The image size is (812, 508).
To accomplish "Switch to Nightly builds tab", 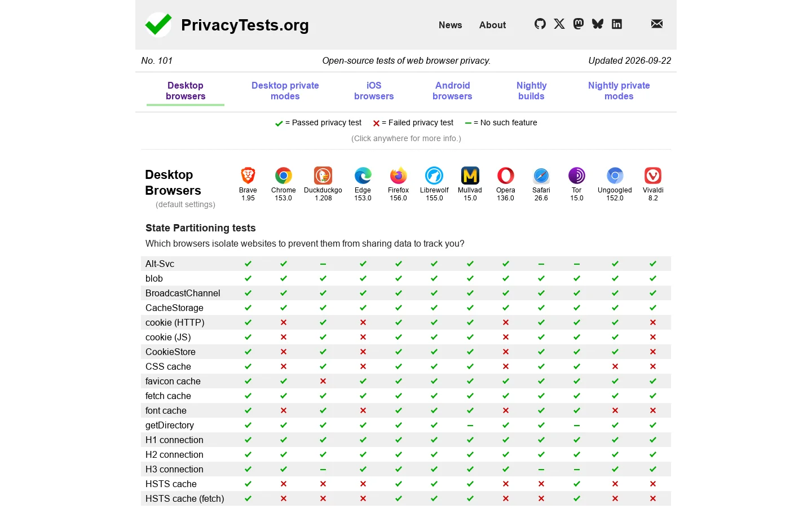I will pyautogui.click(x=531, y=91).
